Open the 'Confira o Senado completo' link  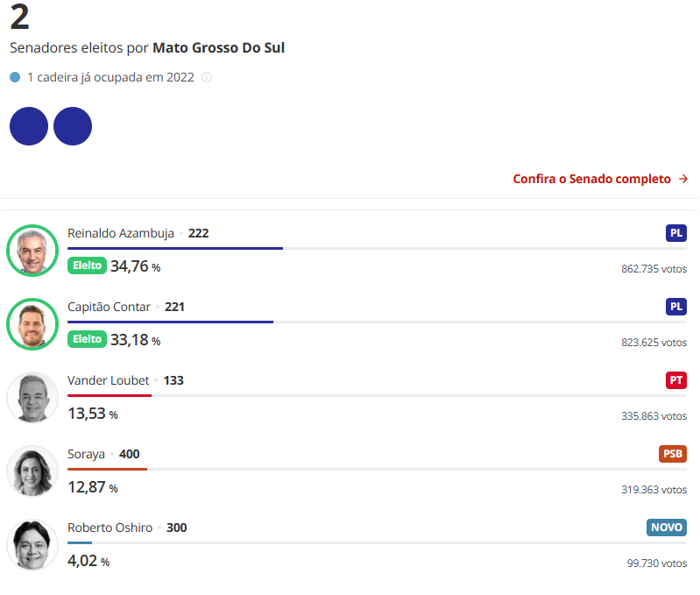pyautogui.click(x=591, y=179)
